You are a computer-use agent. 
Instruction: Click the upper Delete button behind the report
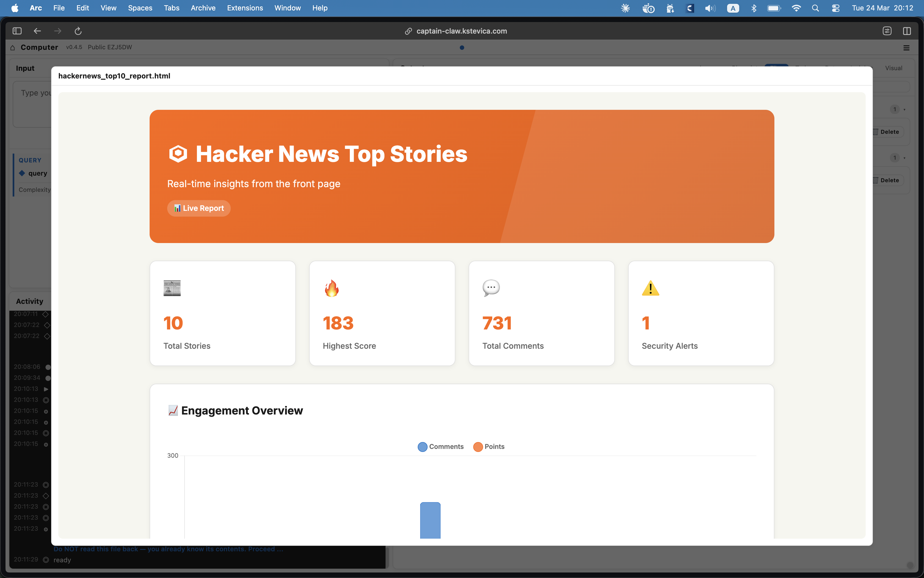coord(888,132)
